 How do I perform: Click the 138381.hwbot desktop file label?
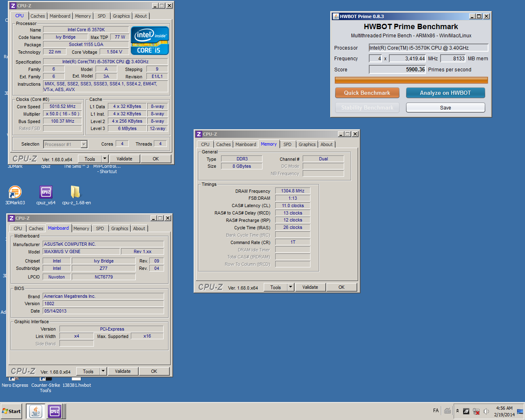77,385
